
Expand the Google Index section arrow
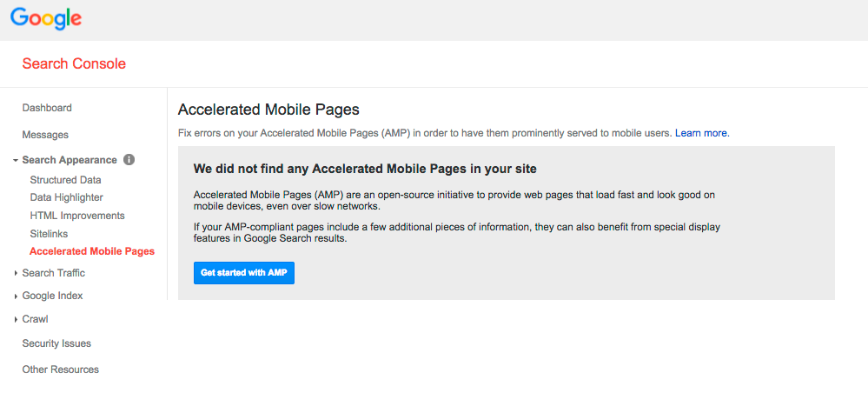tap(16, 296)
